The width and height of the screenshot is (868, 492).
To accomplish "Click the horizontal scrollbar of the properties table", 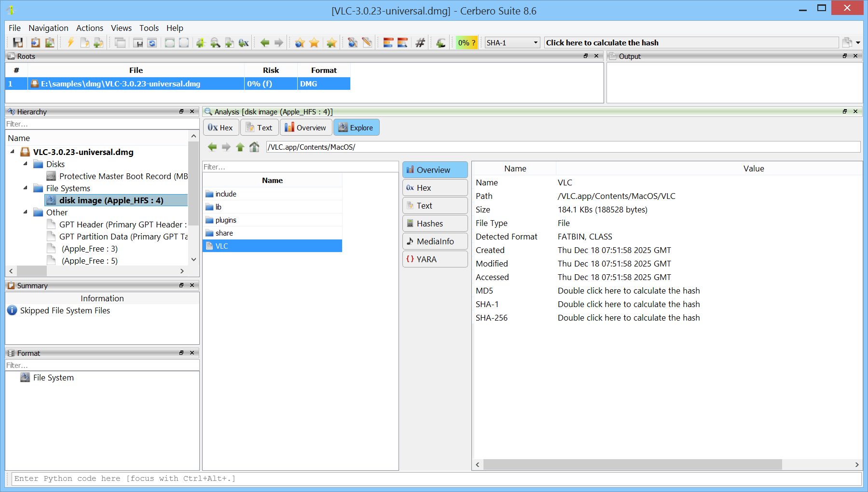I will (632, 464).
